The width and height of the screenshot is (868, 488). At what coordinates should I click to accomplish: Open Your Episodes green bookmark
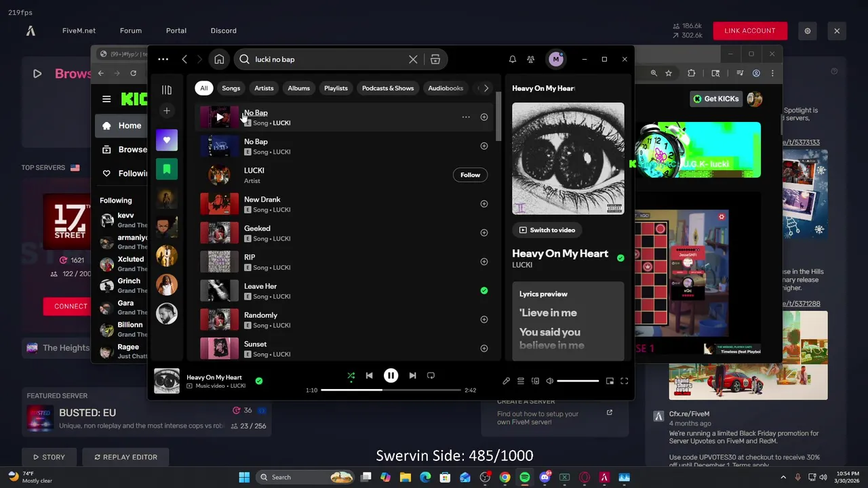[167, 169]
